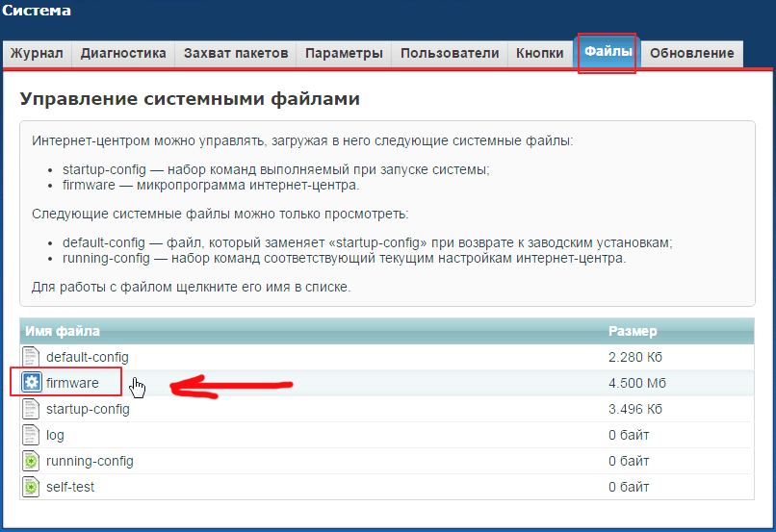
Task: Click the log row's 0 байт value
Action: coord(629,435)
